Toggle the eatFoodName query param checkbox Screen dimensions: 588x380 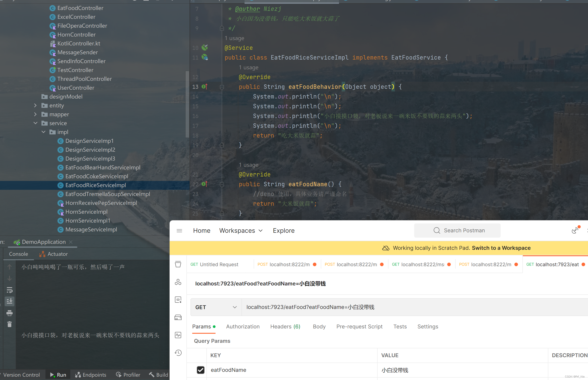click(200, 370)
